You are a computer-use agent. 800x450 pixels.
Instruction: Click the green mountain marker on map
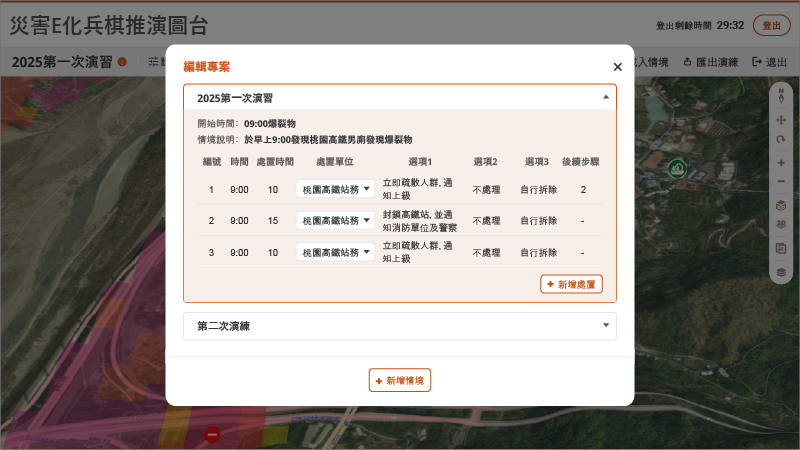pos(677,168)
